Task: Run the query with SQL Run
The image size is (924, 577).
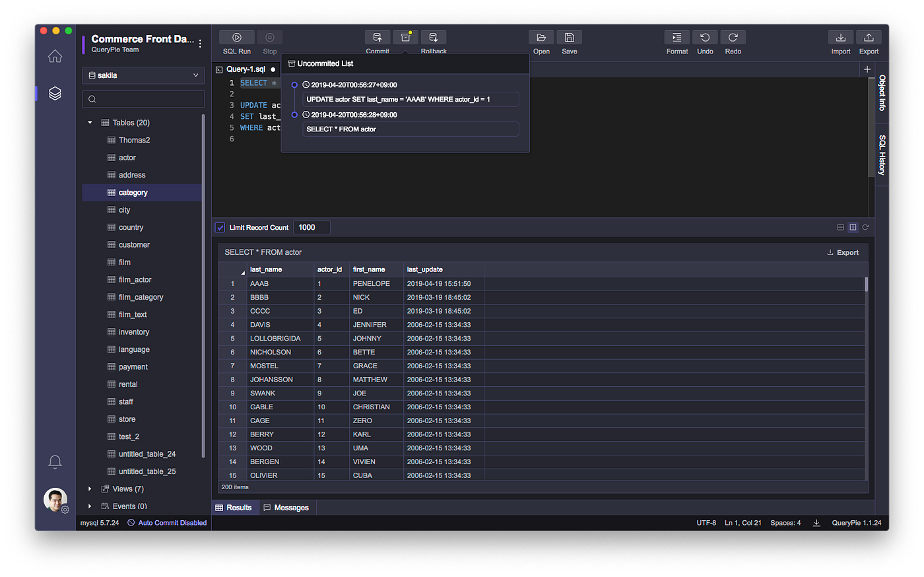Action: pyautogui.click(x=237, y=38)
